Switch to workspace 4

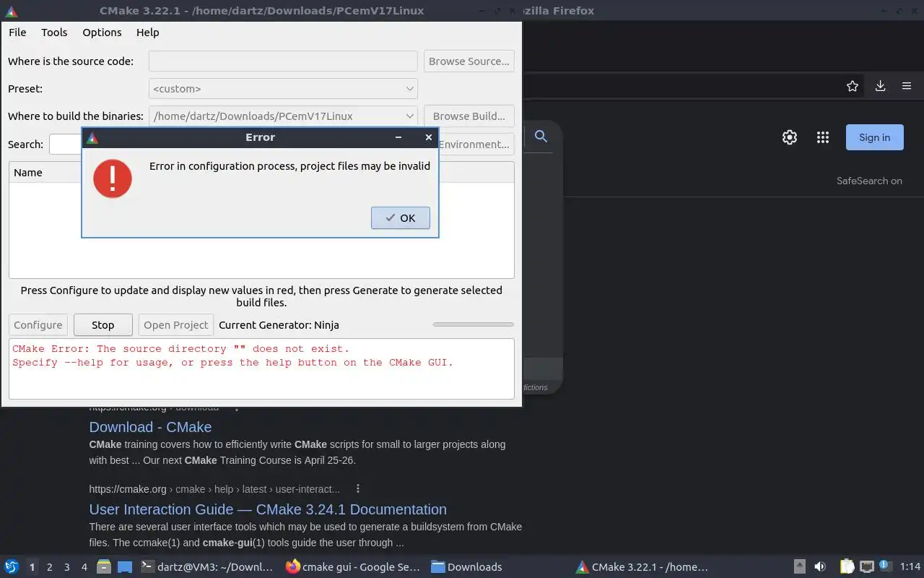point(84,567)
